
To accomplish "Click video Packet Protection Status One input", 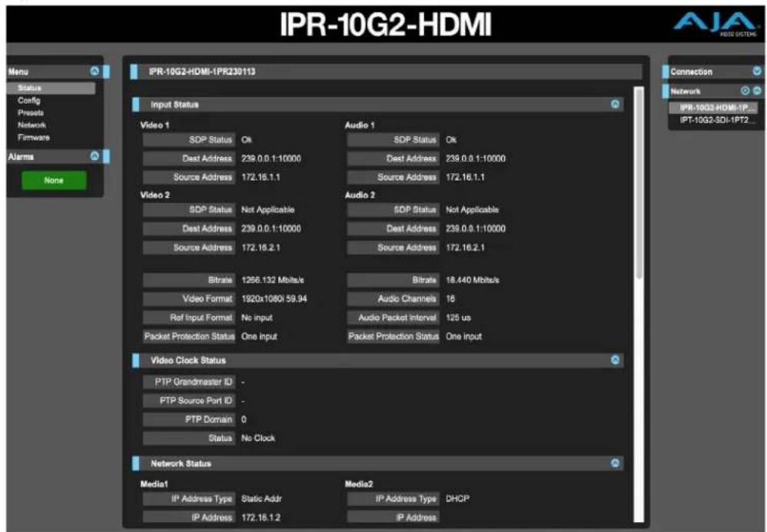I will coord(259,336).
